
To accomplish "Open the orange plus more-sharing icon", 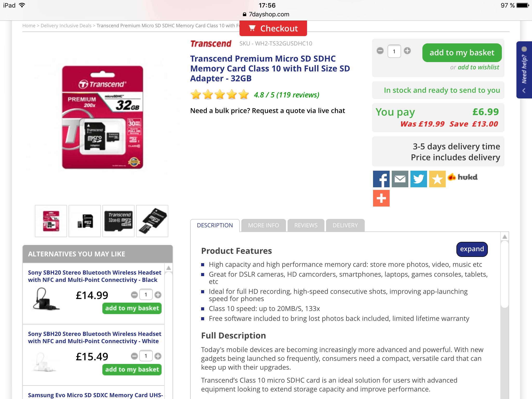I will (x=381, y=198).
